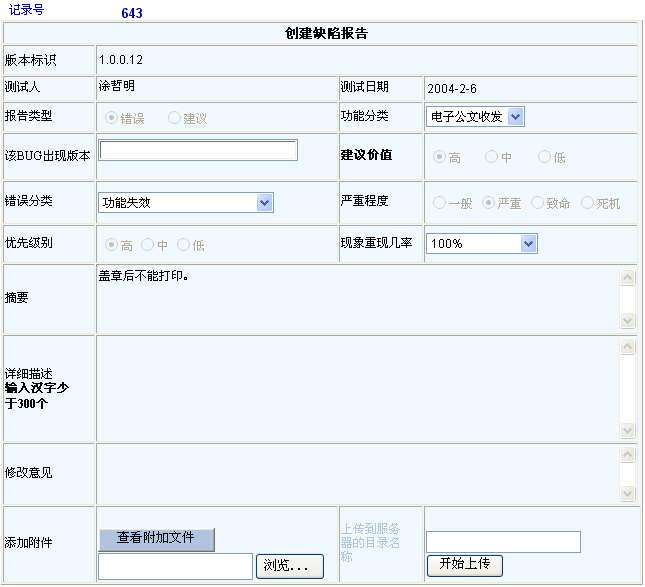
Task: Click the 修改意见 scrollbar down arrow
Action: (x=627, y=493)
